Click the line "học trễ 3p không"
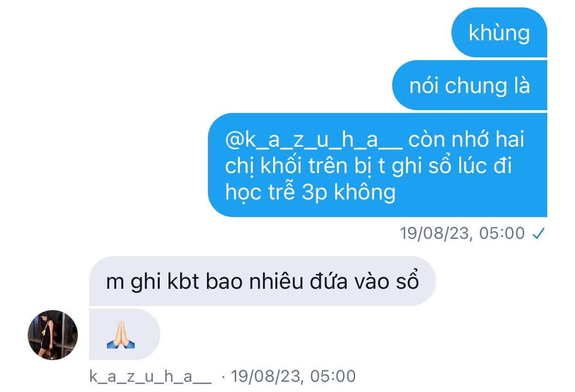The image size is (575, 392). coord(310,192)
